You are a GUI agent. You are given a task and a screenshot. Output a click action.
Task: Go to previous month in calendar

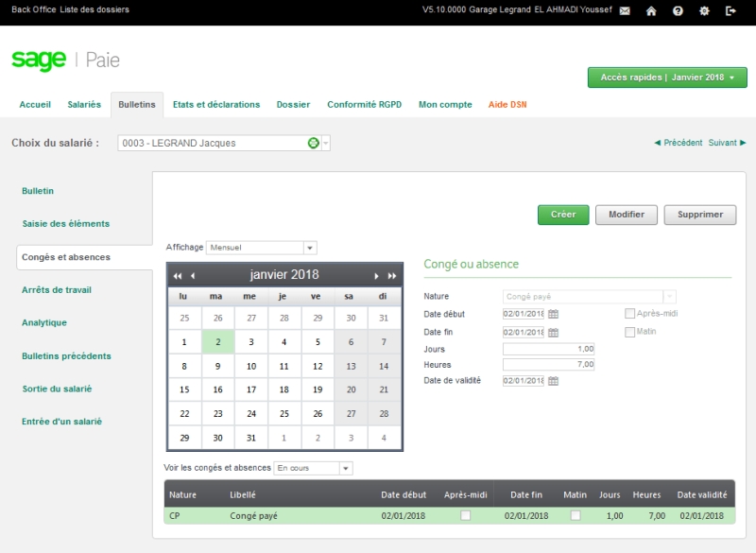point(193,276)
